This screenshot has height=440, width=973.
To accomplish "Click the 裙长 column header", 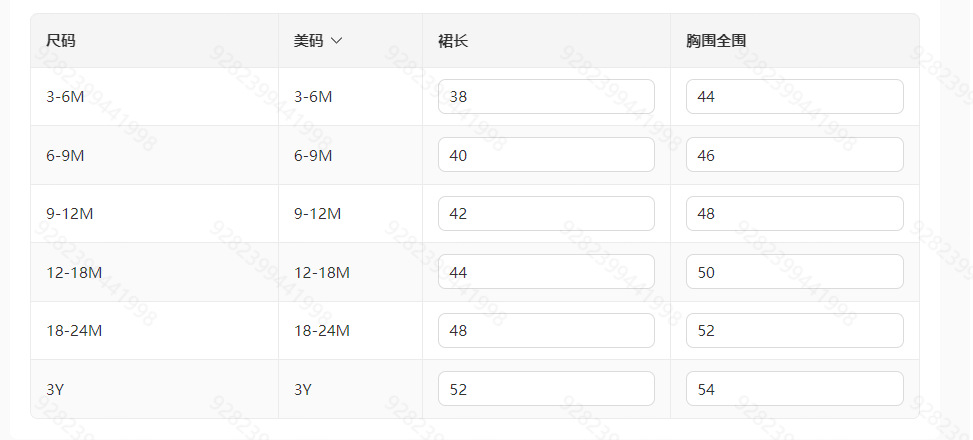I will coord(453,41).
